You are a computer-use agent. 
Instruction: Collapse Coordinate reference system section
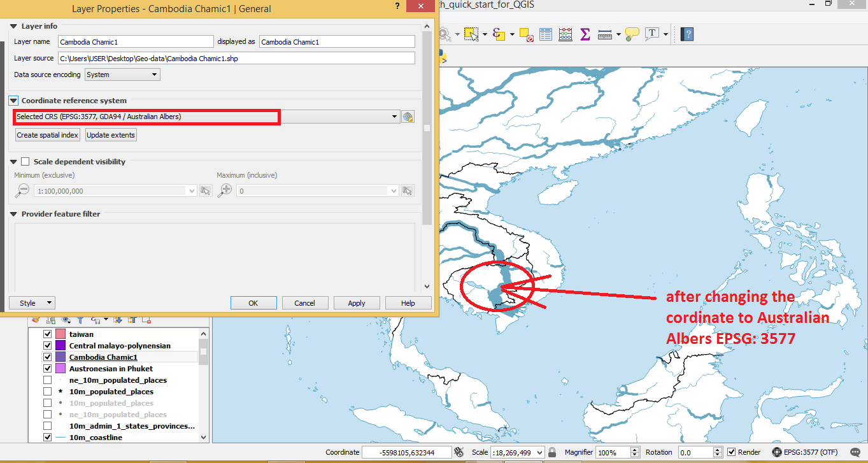click(x=13, y=101)
